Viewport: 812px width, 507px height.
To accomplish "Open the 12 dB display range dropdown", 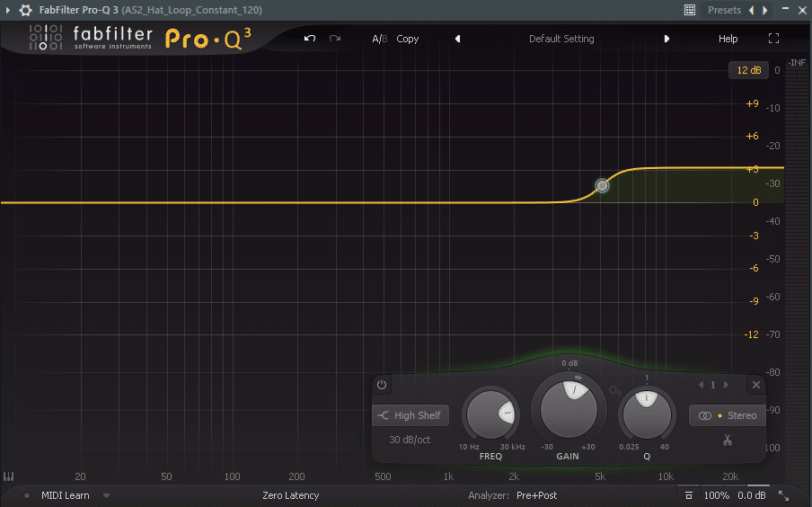I will [x=748, y=70].
